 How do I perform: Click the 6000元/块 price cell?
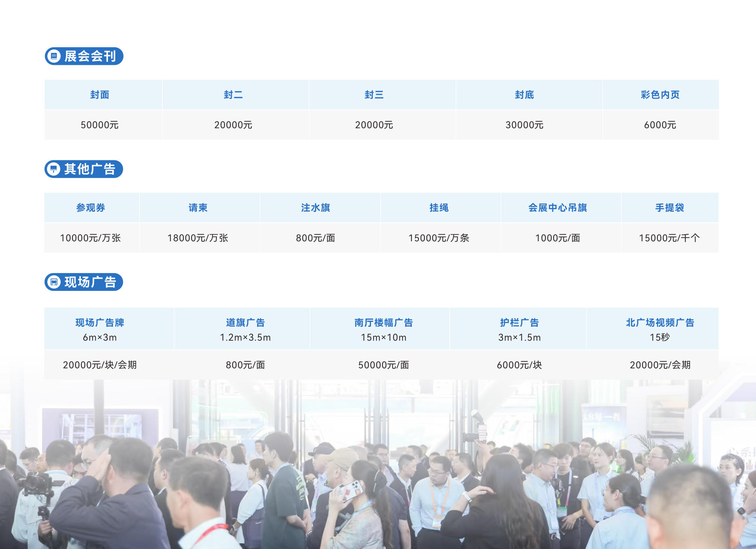(x=519, y=365)
